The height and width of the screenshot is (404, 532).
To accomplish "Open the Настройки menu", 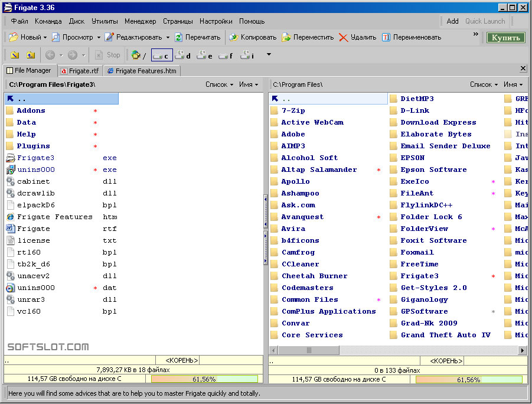I will tap(216, 21).
